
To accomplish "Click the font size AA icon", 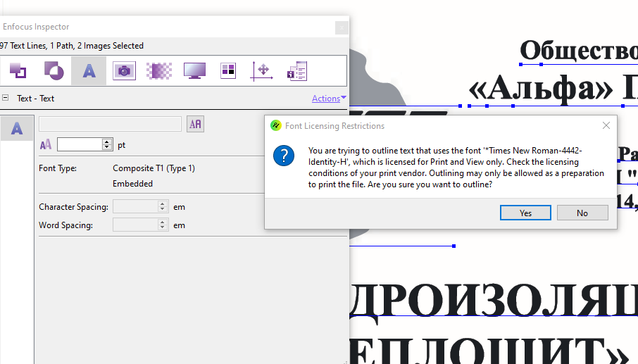I will tap(46, 144).
